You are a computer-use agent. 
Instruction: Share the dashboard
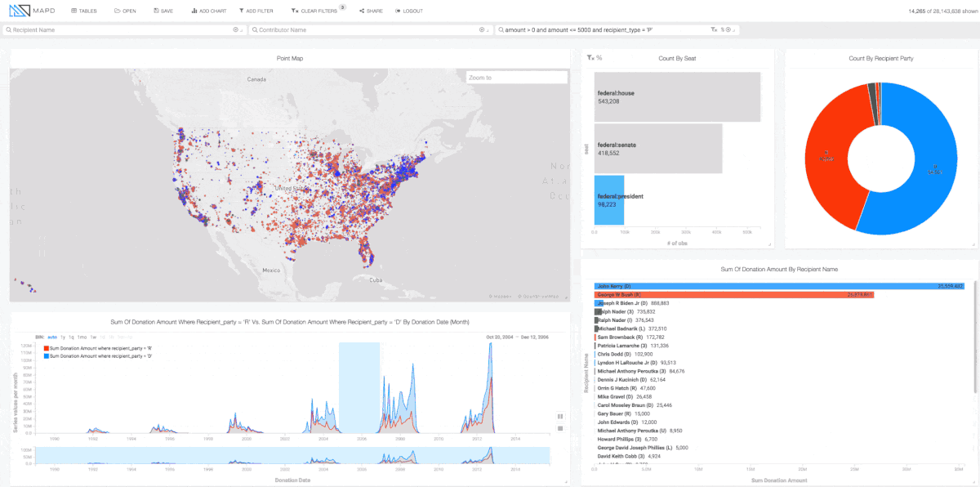tap(371, 11)
